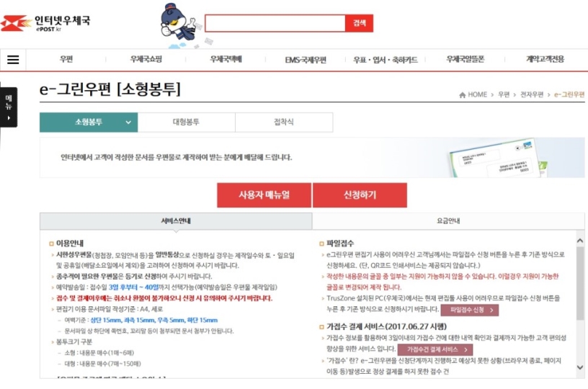
Task: Click the 신청하기 button
Action: click(x=360, y=195)
